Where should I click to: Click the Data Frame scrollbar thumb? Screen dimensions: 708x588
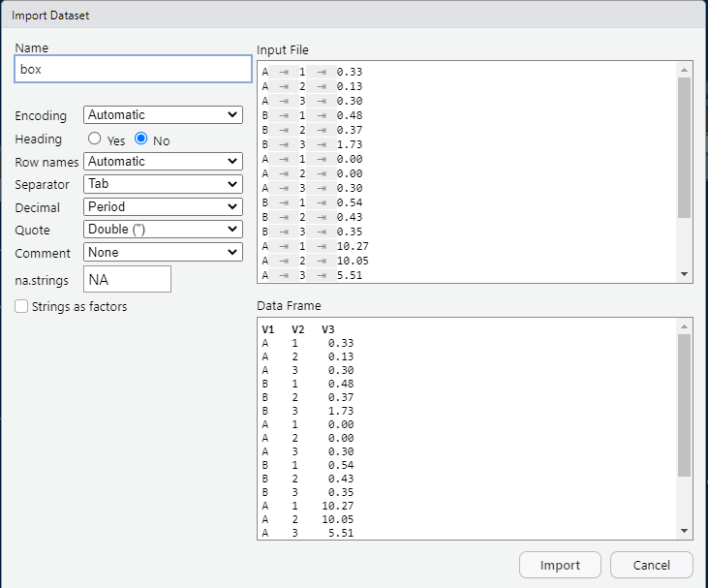(x=684, y=405)
